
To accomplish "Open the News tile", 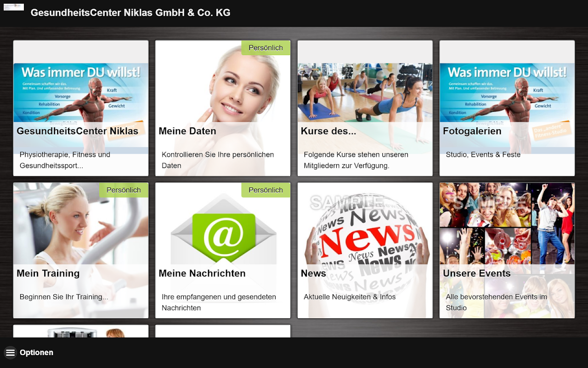I will [365, 250].
